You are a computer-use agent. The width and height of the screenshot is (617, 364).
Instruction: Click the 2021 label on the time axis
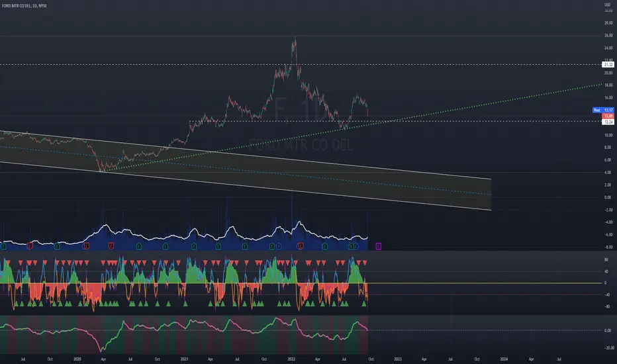[184, 359]
